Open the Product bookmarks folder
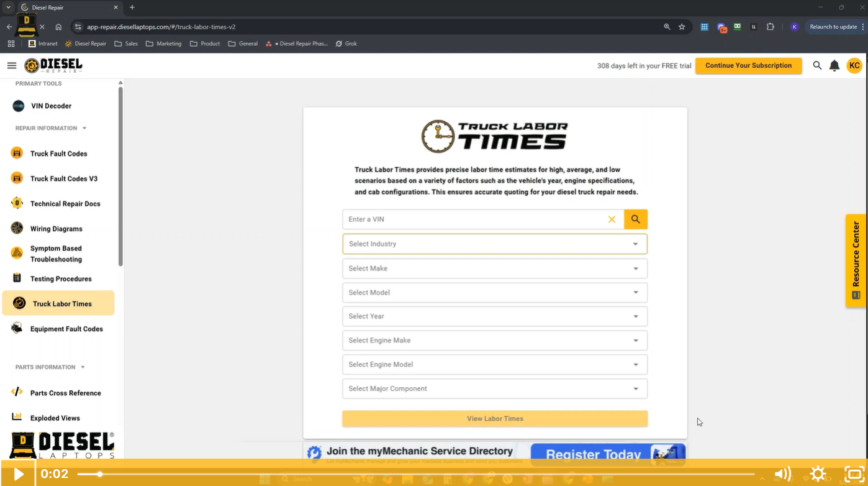The height and width of the screenshot is (486, 868). tap(205, 44)
